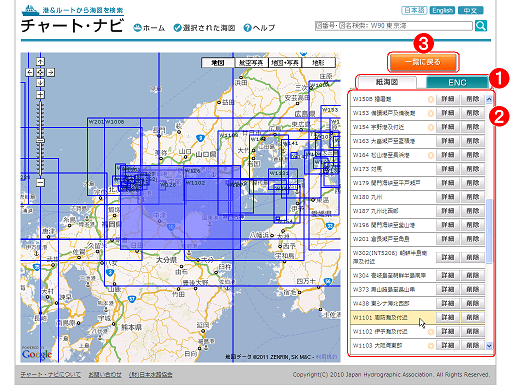This screenshot has width=512, height=386.
Task: Pan the map down with the arrow control
Action: click(x=40, y=83)
